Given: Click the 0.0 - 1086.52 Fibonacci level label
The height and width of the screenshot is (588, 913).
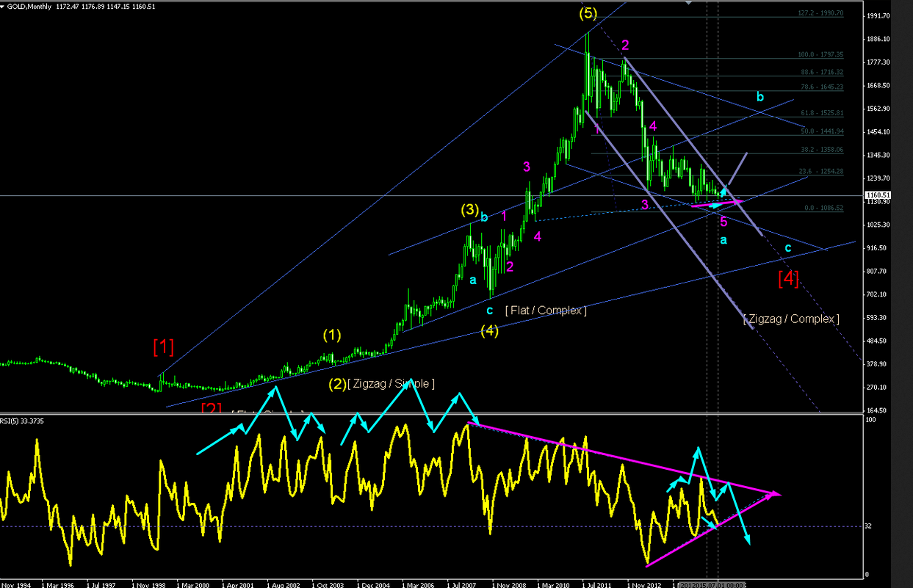Looking at the screenshot, I should click(x=823, y=208).
